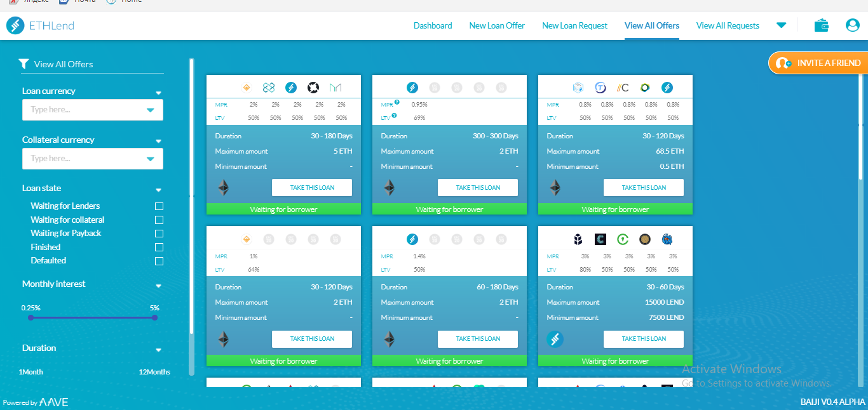The image size is (868, 410).
Task: Click the help icon next to LTV 69%
Action: pos(395,116)
